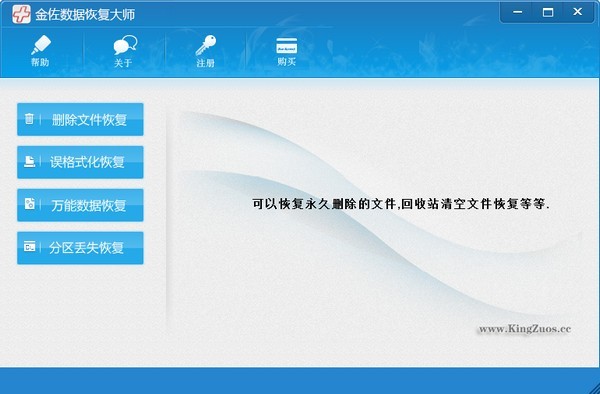Viewport: 600px width, 394px height.
Task: Visit the www.KingZuos.cc website link
Action: 525,329
